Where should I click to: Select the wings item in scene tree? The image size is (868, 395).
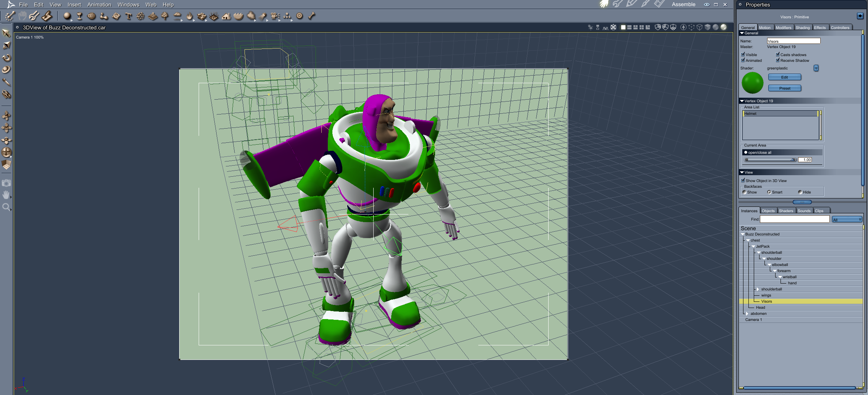(766, 295)
